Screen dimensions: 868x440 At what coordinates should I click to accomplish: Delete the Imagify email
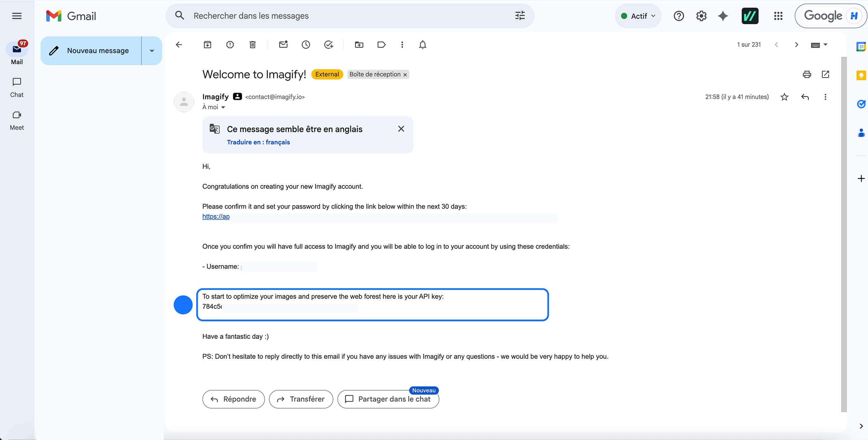(x=252, y=44)
